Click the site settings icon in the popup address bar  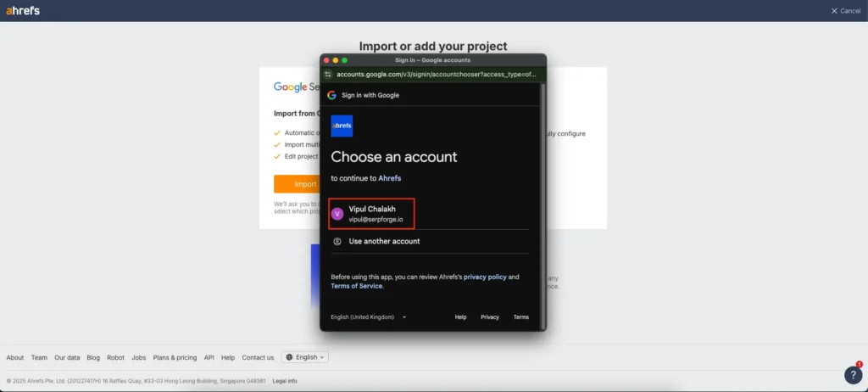click(328, 74)
